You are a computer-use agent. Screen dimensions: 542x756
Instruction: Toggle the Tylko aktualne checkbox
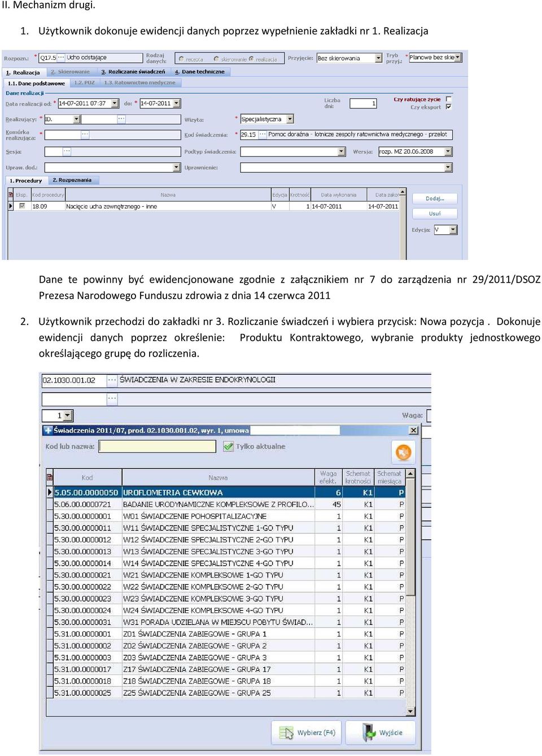click(228, 446)
